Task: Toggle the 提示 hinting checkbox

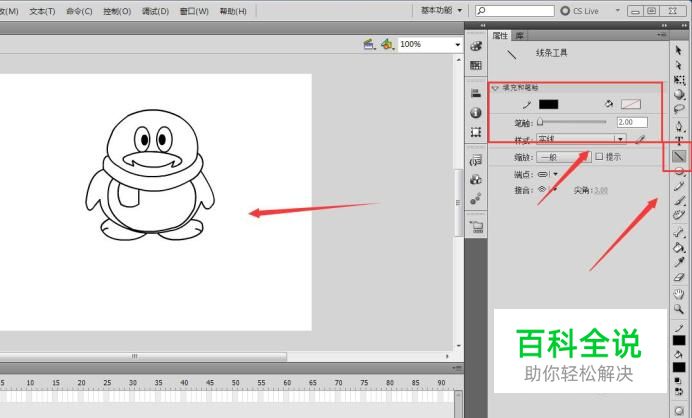Action: click(x=599, y=156)
